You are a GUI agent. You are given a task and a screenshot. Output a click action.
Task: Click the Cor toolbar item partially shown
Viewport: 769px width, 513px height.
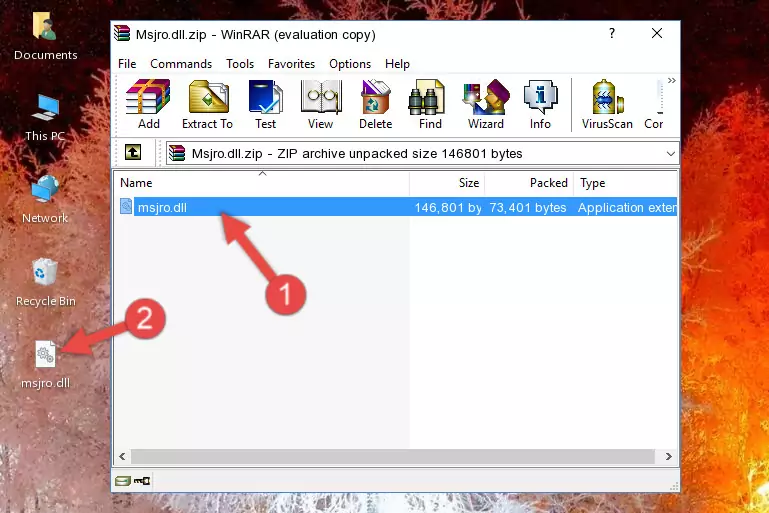[x=654, y=104]
